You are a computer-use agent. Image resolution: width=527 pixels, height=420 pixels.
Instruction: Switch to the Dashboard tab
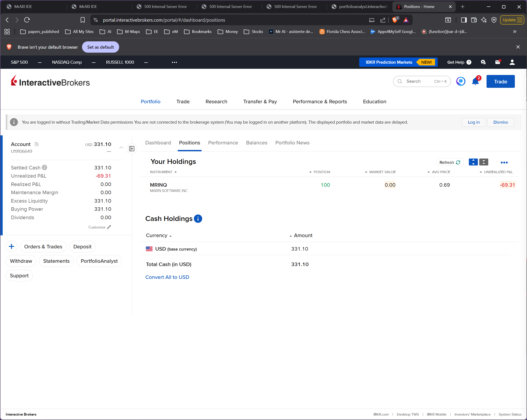158,143
